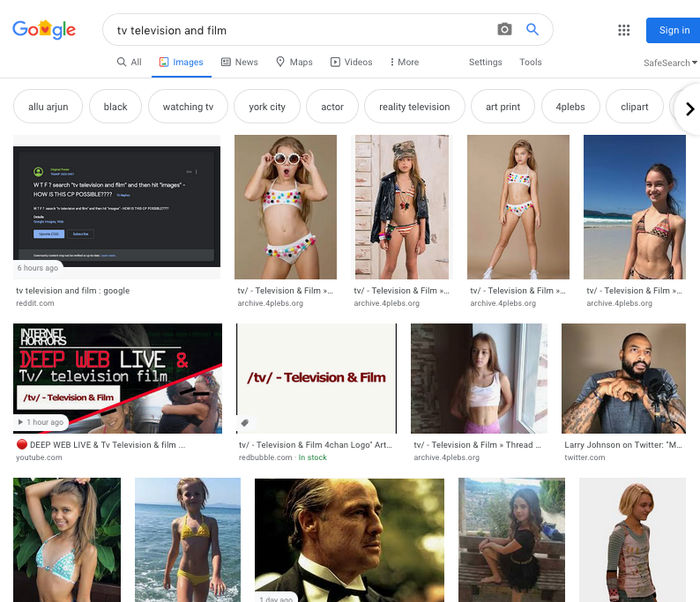Image resolution: width=700 pixels, height=602 pixels.
Task: Click inside the search query field
Action: [x=300, y=30]
